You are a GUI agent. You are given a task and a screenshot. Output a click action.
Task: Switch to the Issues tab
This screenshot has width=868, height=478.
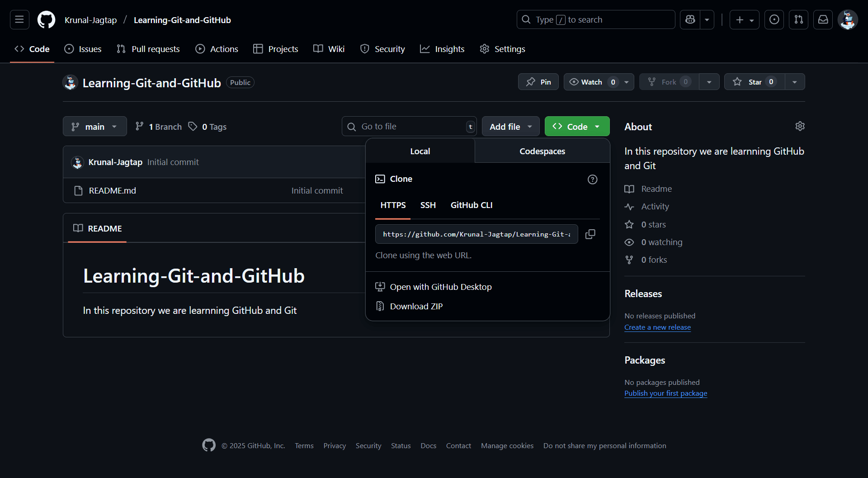[83, 49]
